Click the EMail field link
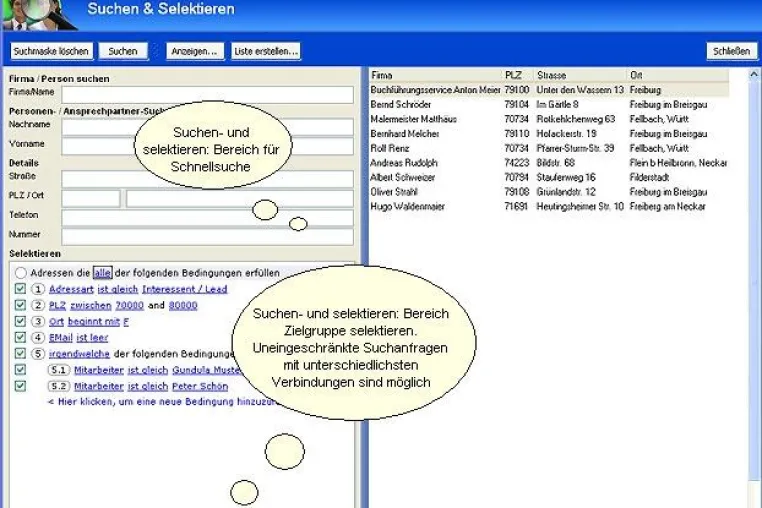The width and height of the screenshot is (762, 508). [61, 337]
